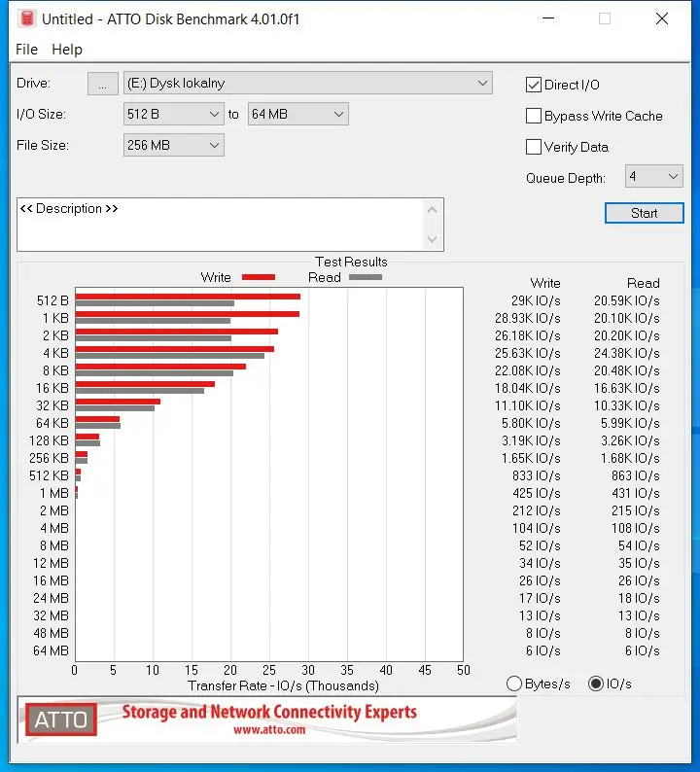Click the Description scroll down arrow
This screenshot has height=772, width=700.
tap(433, 239)
